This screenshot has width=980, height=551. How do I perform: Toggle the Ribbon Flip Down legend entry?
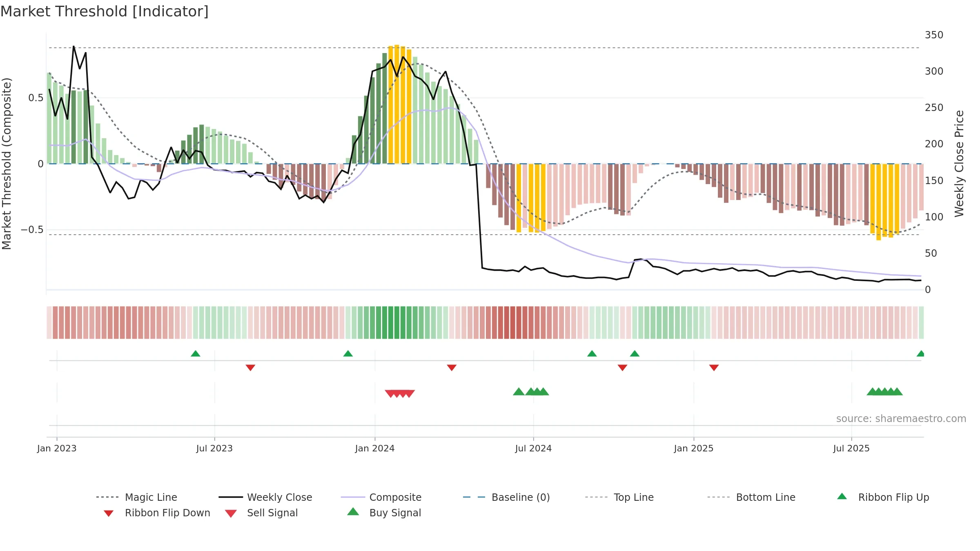pyautogui.click(x=156, y=513)
